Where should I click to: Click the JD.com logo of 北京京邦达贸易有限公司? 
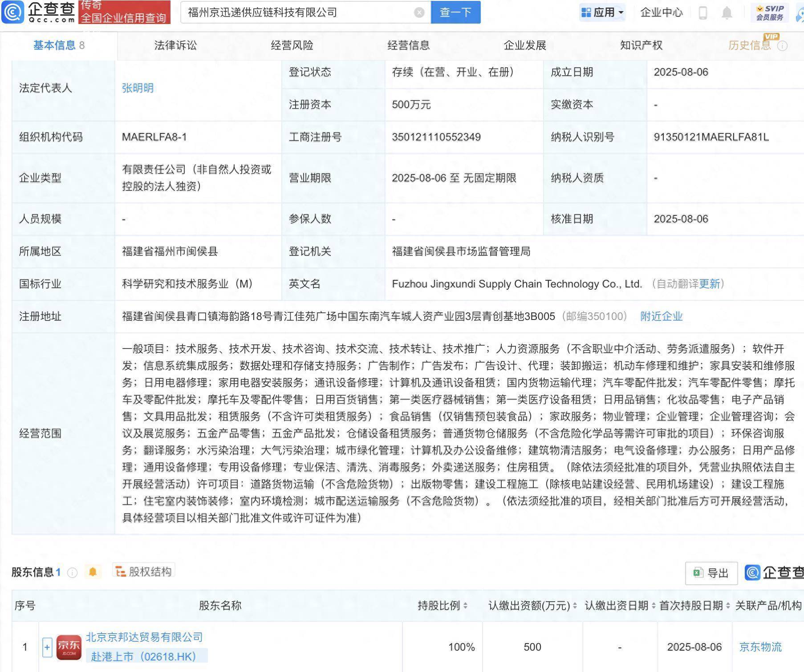(69, 647)
